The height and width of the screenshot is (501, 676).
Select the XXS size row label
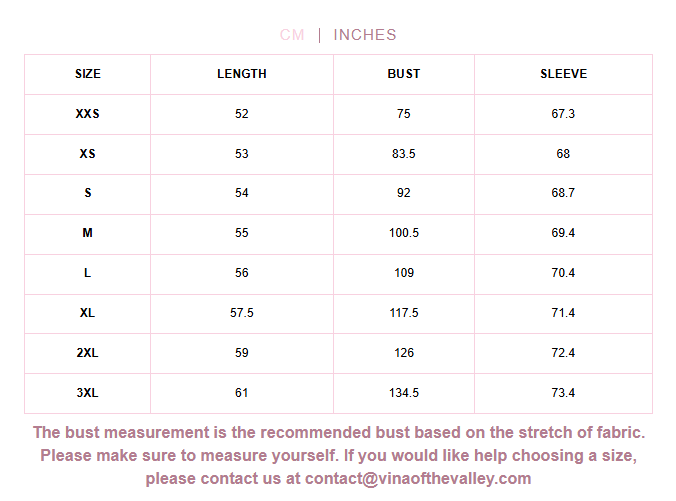88,114
